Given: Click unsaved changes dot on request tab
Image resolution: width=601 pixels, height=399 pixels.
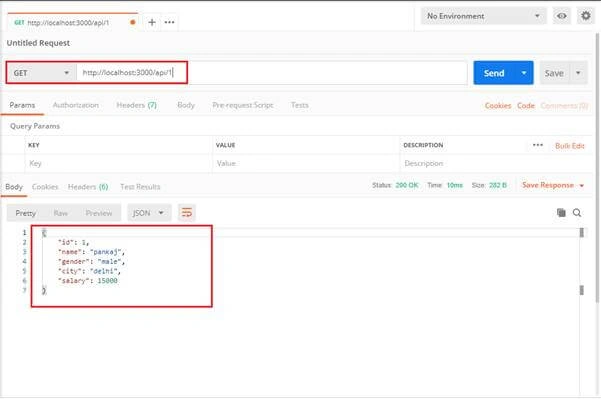Looking at the screenshot, I should tap(133, 22).
